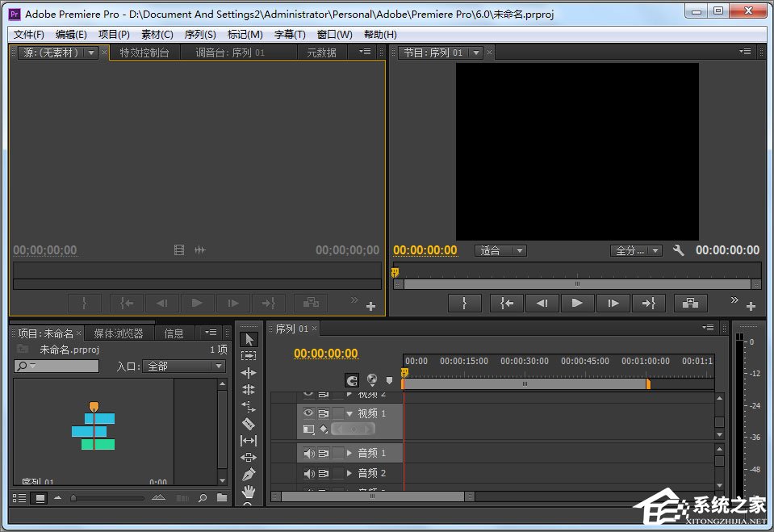
Task: Toggle 视频 1 track eye visibility
Action: [308, 413]
